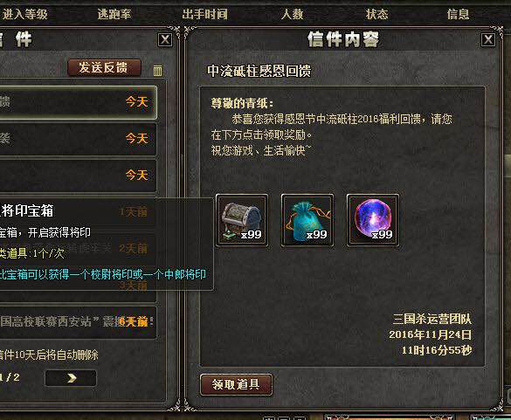The height and width of the screenshot is (420, 511).
Task: Claim items with 领取道具 button
Action: point(236,384)
